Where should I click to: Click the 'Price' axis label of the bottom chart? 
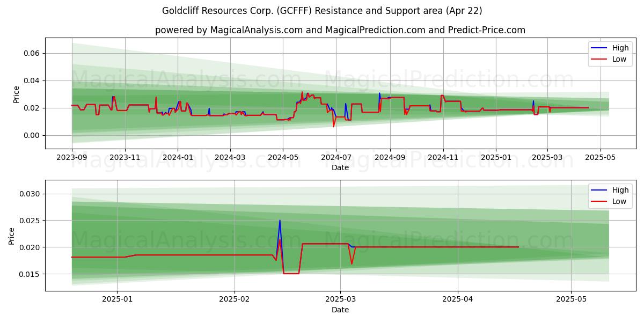(x=12, y=236)
